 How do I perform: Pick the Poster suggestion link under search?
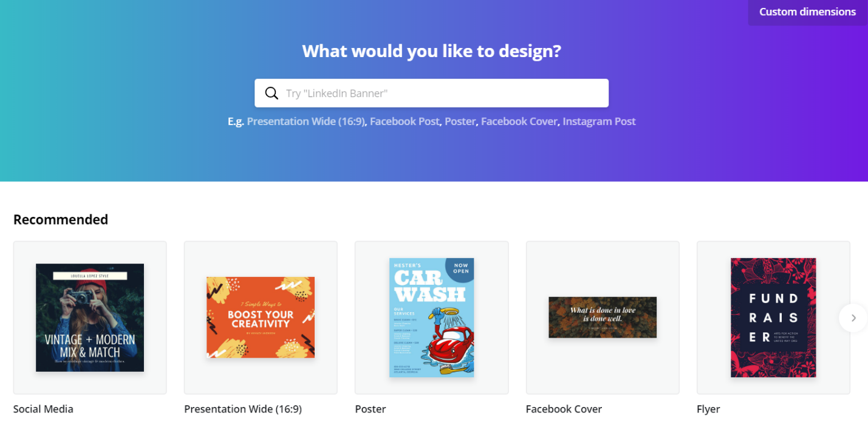(460, 121)
